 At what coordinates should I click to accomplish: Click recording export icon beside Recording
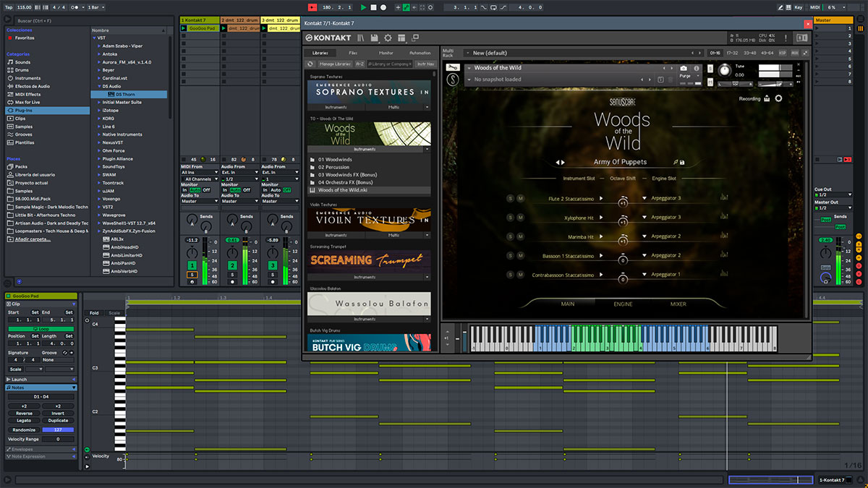(767, 98)
